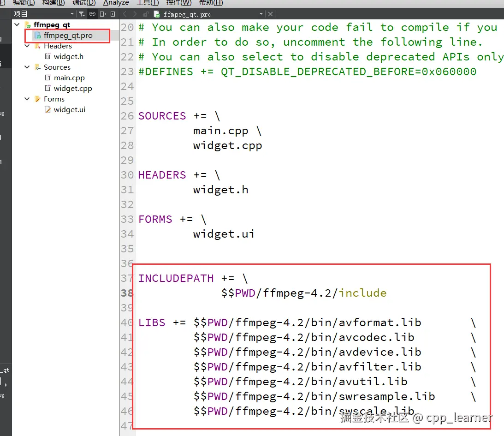Click the filter tree icon
504x436 pixels.
[82, 14]
